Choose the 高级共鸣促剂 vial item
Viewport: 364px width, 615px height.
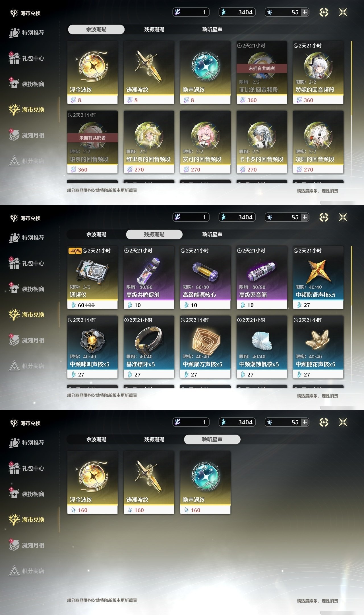(149, 278)
